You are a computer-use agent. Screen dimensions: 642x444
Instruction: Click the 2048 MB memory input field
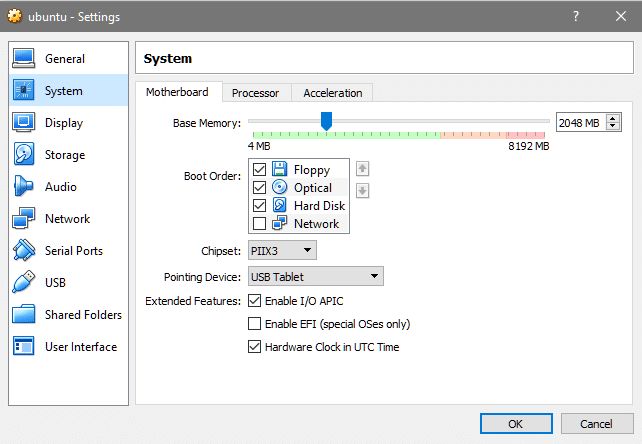581,122
